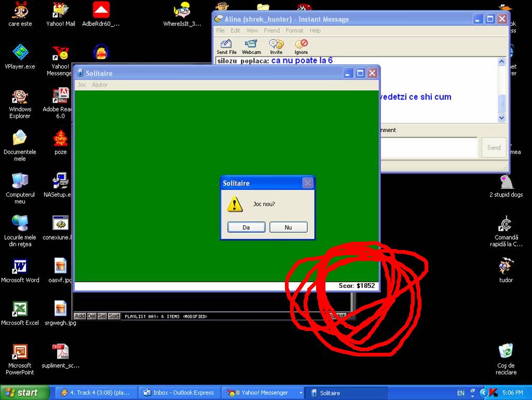Select the Microsoft Excel desktop icon
Screen dimensions: 532x400
20,313
